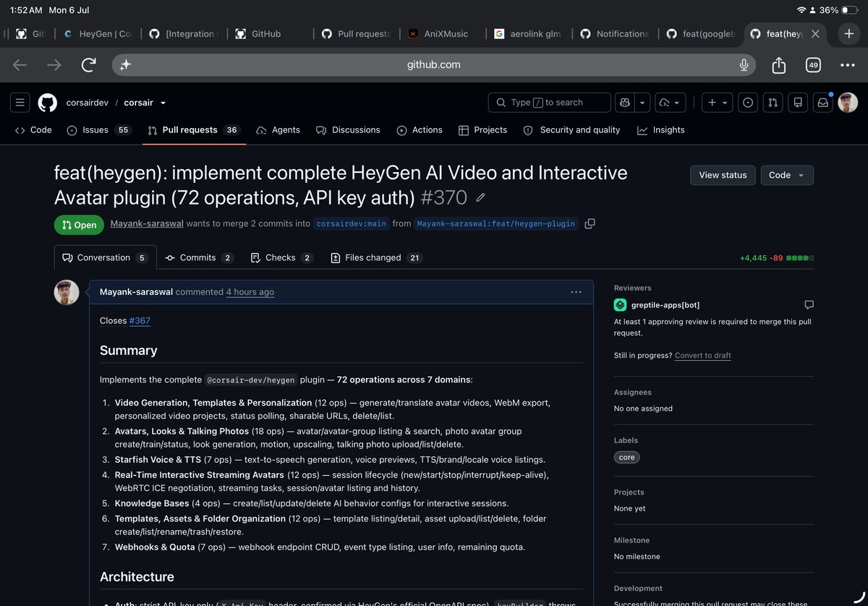The image size is (868, 606).
Task: Open the user profile avatar menu
Action: [848, 103]
